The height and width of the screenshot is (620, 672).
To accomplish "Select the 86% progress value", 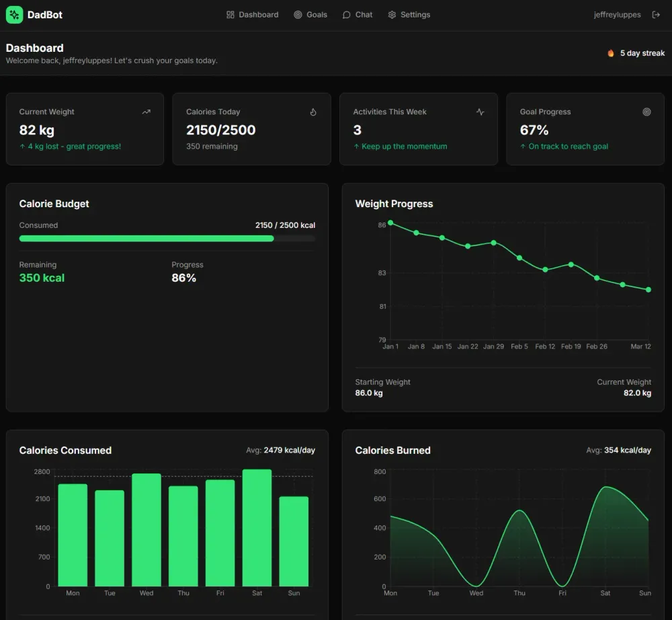I will pos(184,278).
